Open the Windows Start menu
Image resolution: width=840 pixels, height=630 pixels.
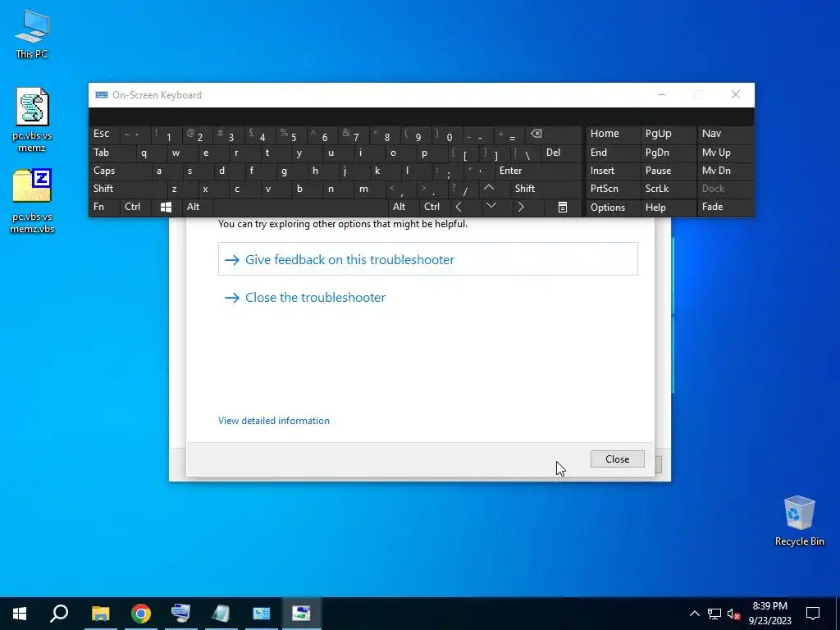pos(20,614)
